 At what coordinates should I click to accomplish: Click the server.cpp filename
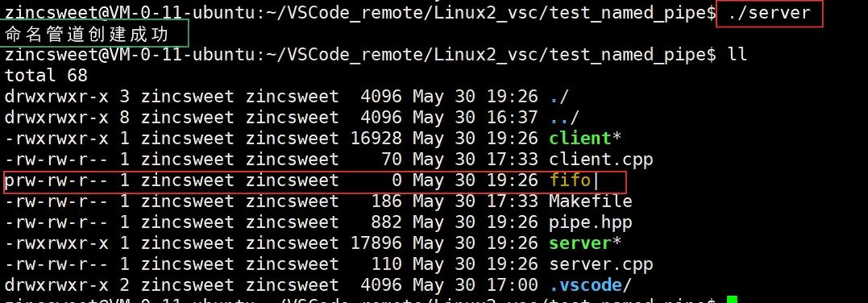coord(600,264)
